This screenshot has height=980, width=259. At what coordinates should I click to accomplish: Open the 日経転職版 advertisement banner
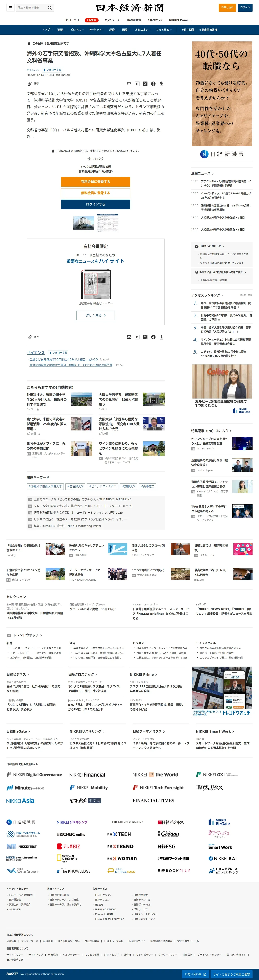222,102
